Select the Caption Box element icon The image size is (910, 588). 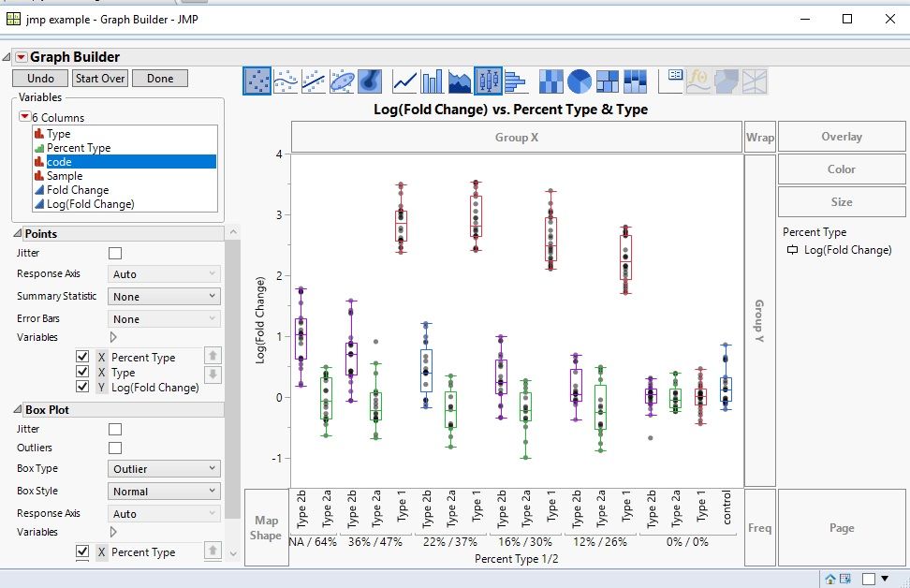[671, 81]
